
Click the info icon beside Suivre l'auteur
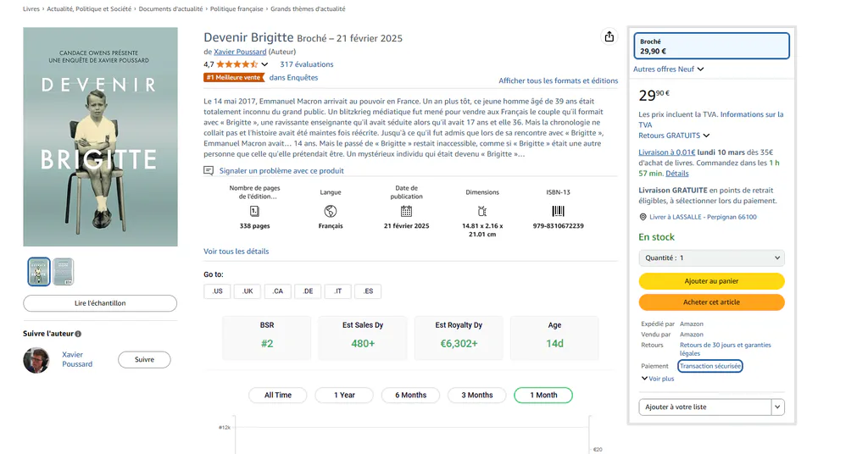coord(78,334)
